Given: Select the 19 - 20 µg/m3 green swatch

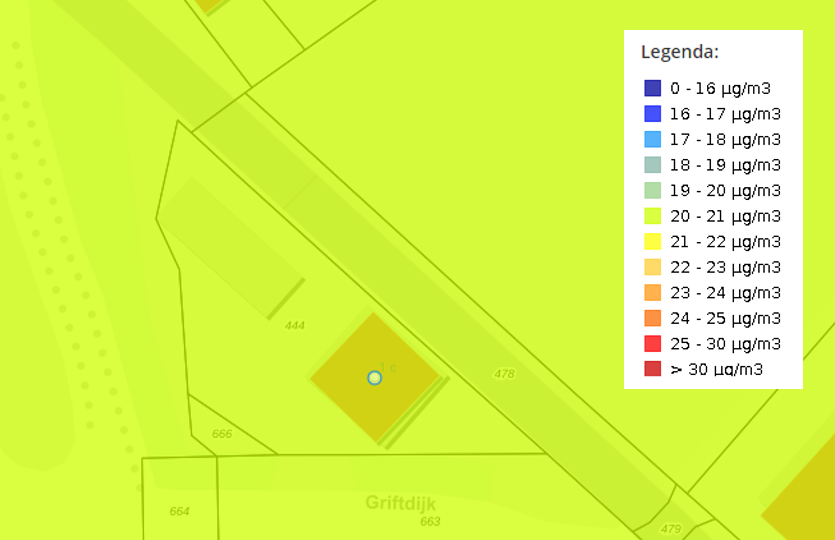Looking at the screenshot, I should point(652,190).
